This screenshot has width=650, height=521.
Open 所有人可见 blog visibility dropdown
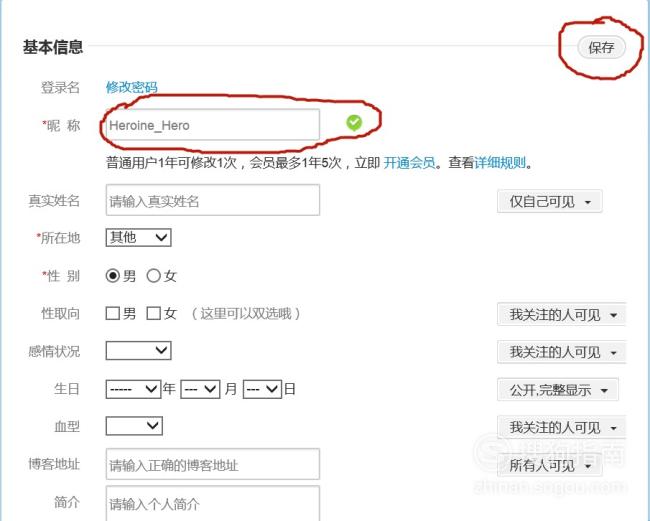[550, 465]
